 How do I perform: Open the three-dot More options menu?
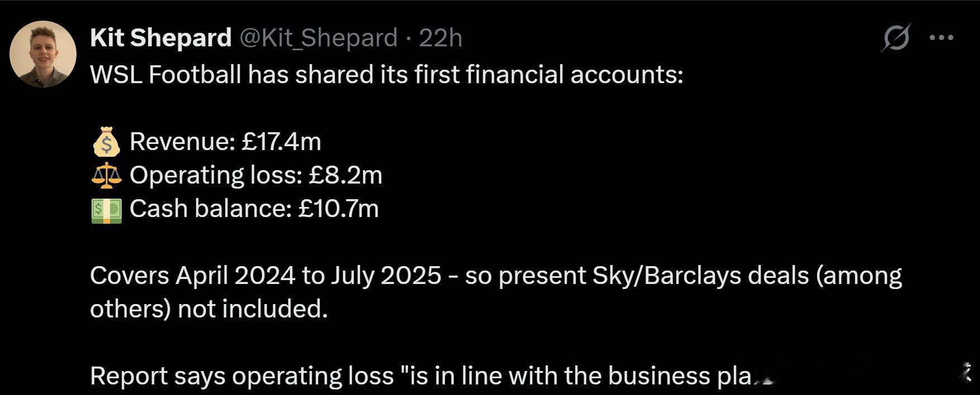[x=941, y=38]
